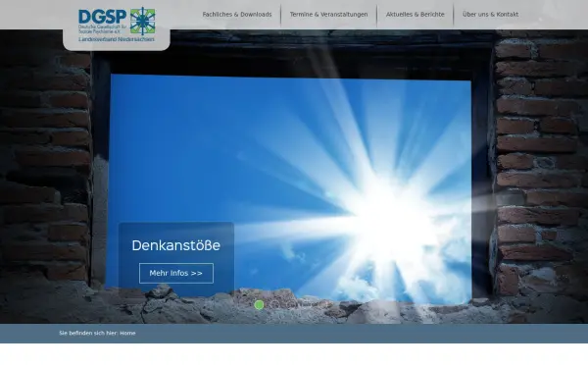The height and width of the screenshot is (368, 588).
Task: Open the Termine & Veranstaltungen menu
Action: tap(328, 15)
